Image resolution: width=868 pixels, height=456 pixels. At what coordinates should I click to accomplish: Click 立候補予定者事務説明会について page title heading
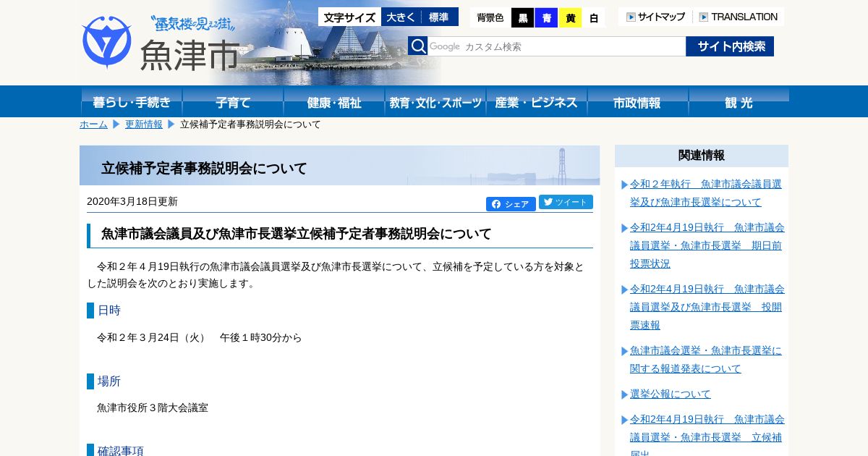(x=204, y=169)
